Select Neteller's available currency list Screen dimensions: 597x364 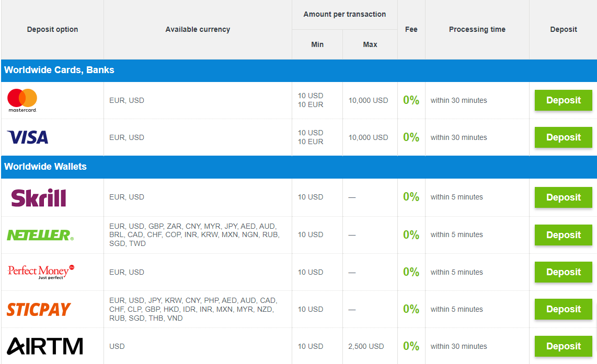click(x=194, y=234)
